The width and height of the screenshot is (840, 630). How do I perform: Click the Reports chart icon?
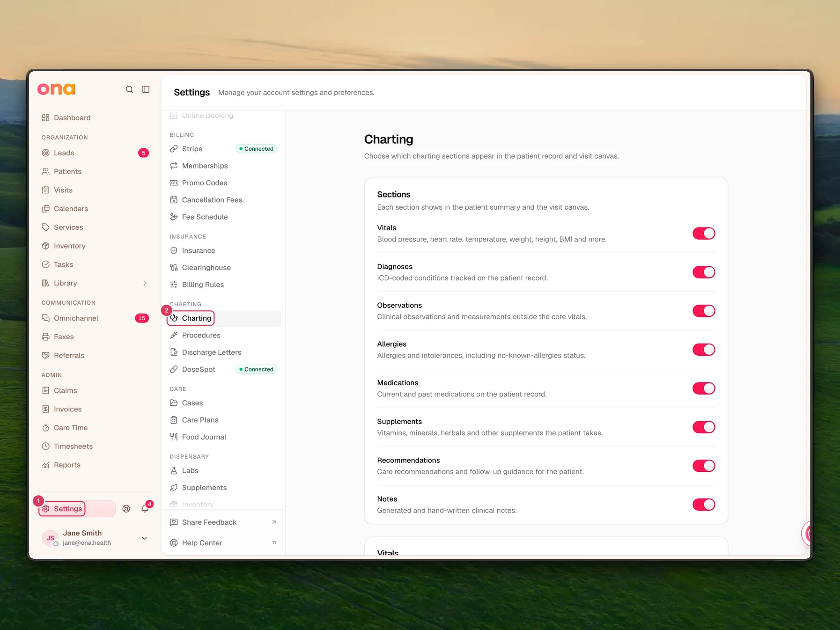45,465
